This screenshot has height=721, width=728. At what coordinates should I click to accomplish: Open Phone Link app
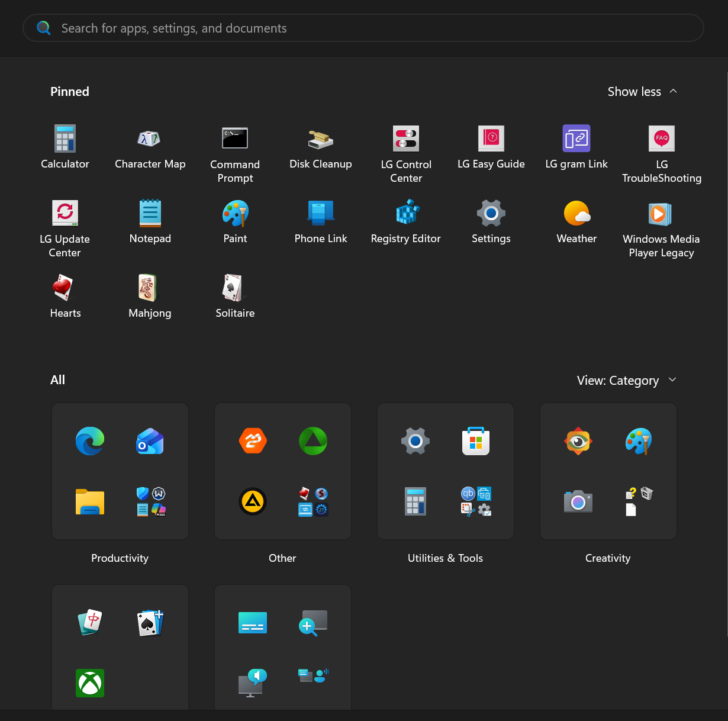point(320,221)
